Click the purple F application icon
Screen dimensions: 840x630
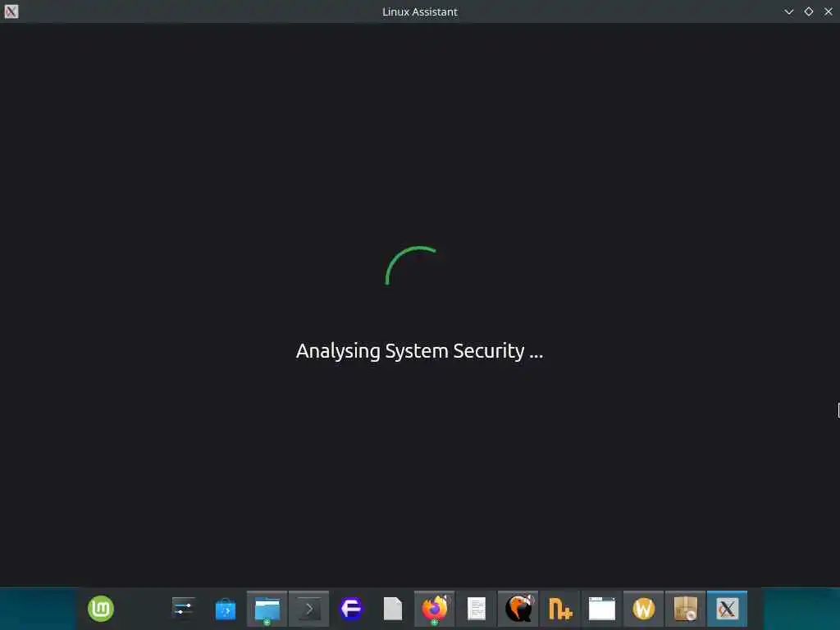[x=351, y=609]
